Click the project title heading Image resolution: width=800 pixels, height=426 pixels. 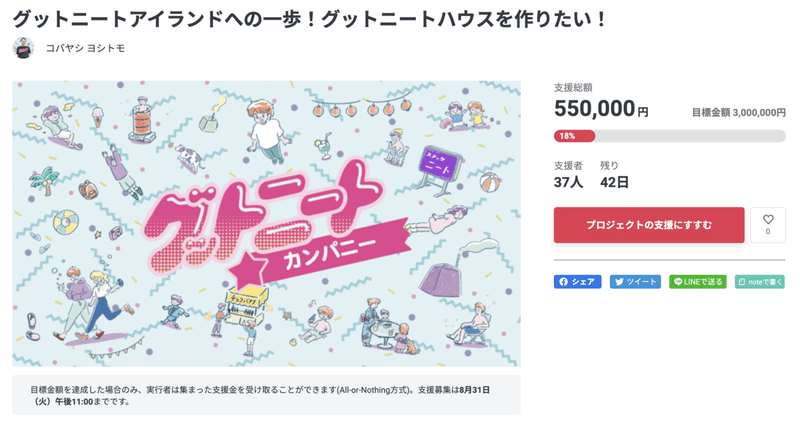coord(309,17)
